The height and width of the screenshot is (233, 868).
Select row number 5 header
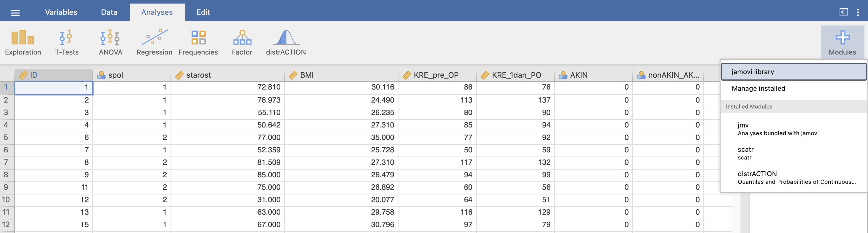7,138
